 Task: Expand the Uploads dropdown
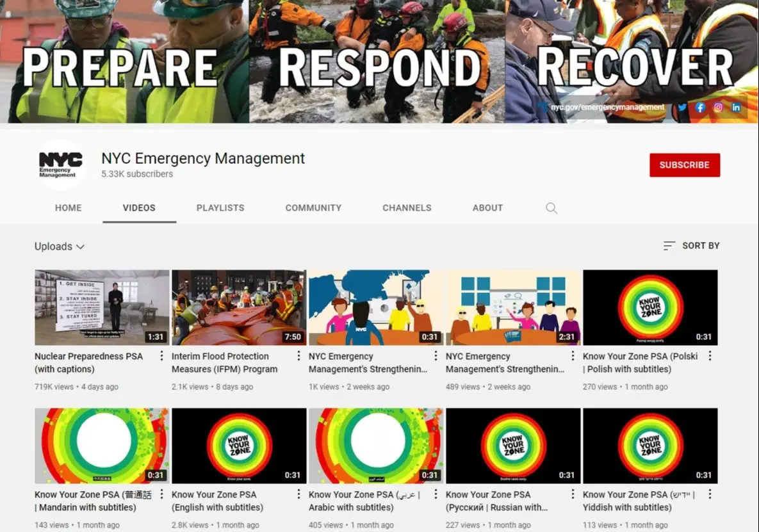click(x=60, y=246)
